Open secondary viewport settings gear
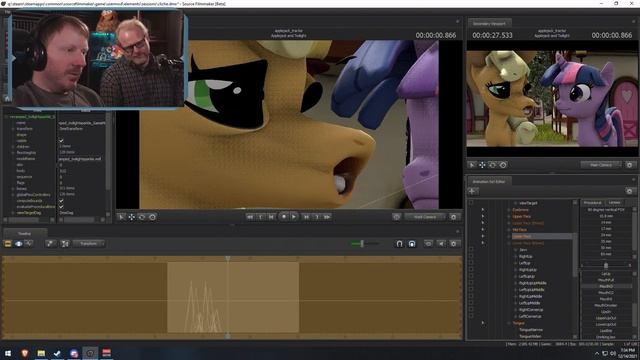The height and width of the screenshot is (360, 640). pyautogui.click(x=629, y=165)
